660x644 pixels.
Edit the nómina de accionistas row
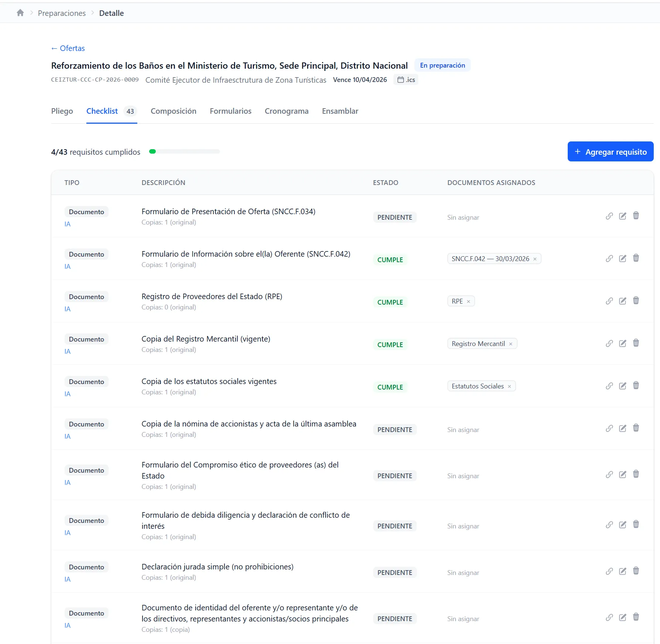[x=623, y=428]
